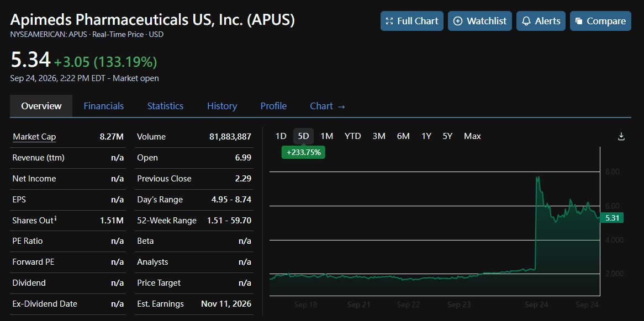Click the price spike peak on the chart line
This screenshot has width=644, height=321.
[x=537, y=177]
